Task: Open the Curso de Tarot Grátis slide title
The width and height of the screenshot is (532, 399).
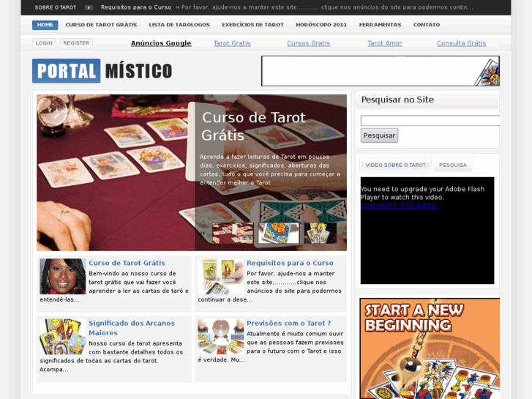Action: point(253,127)
